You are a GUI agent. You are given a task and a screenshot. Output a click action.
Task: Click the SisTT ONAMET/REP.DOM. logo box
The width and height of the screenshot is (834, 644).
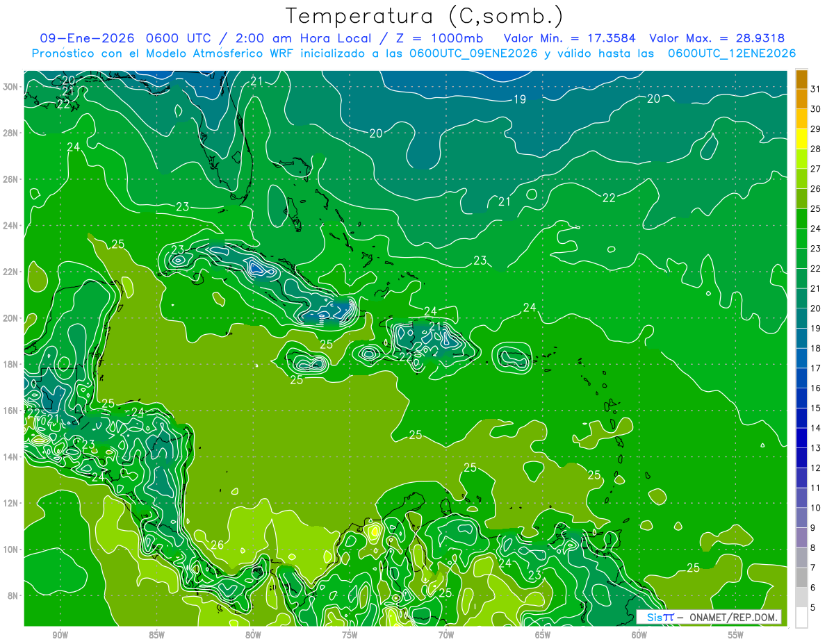coord(710,617)
